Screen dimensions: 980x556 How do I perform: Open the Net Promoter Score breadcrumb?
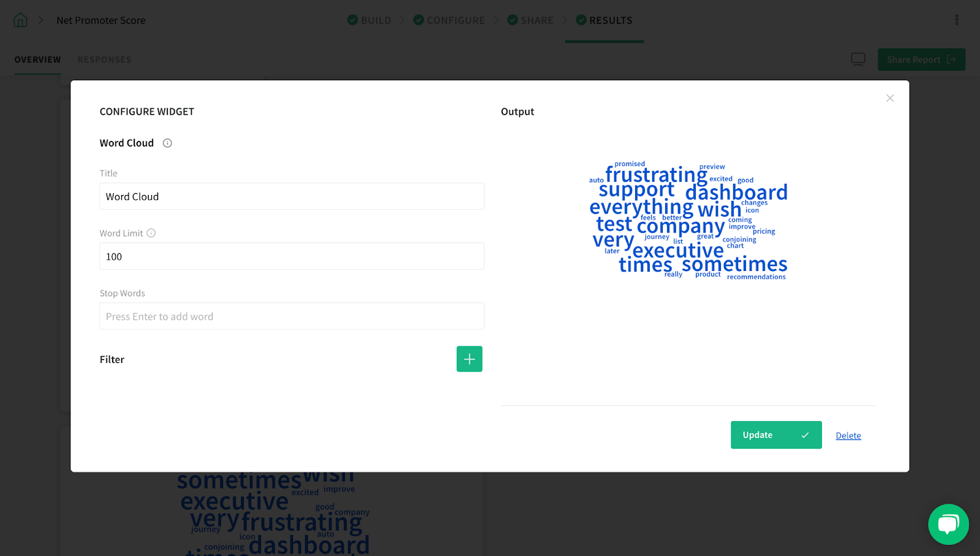tap(101, 20)
